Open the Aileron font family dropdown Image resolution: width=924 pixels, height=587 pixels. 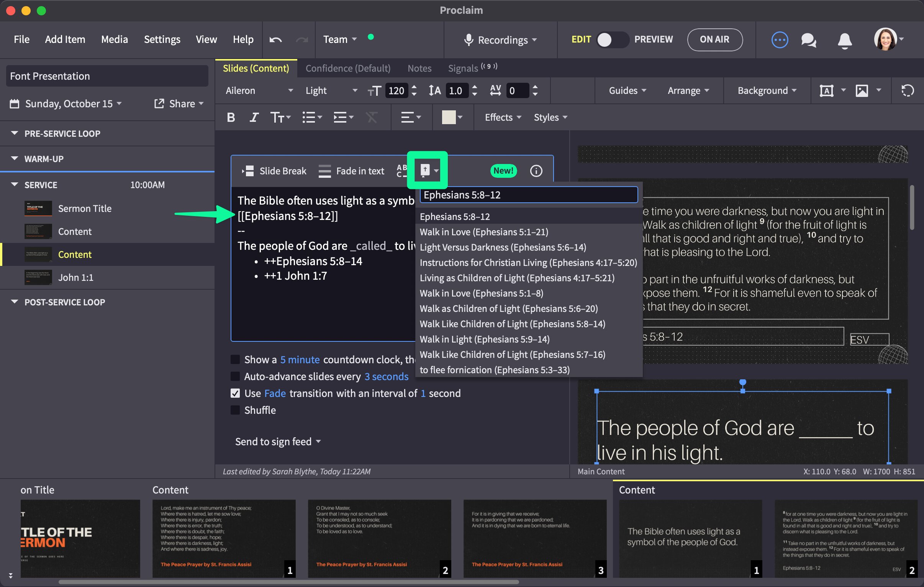[x=259, y=91]
